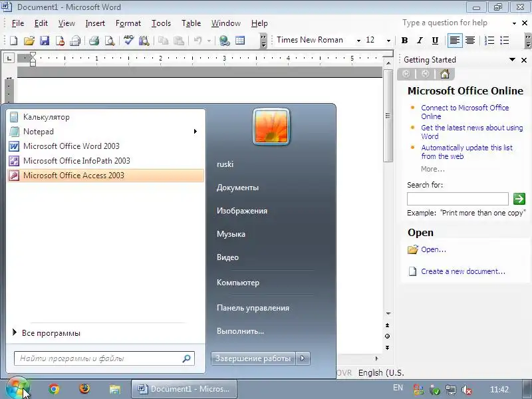Select Center alignment button

[x=470, y=41]
